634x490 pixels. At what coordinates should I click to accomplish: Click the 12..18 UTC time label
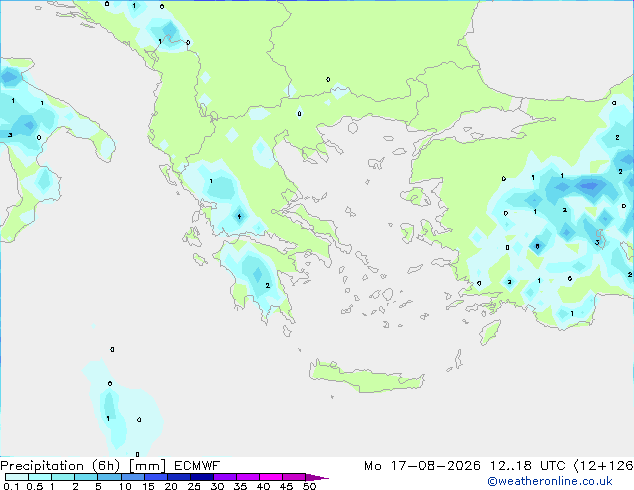(x=527, y=466)
